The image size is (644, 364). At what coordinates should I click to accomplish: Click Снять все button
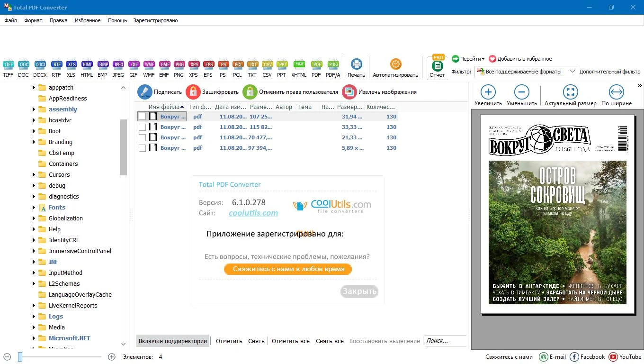point(330,341)
